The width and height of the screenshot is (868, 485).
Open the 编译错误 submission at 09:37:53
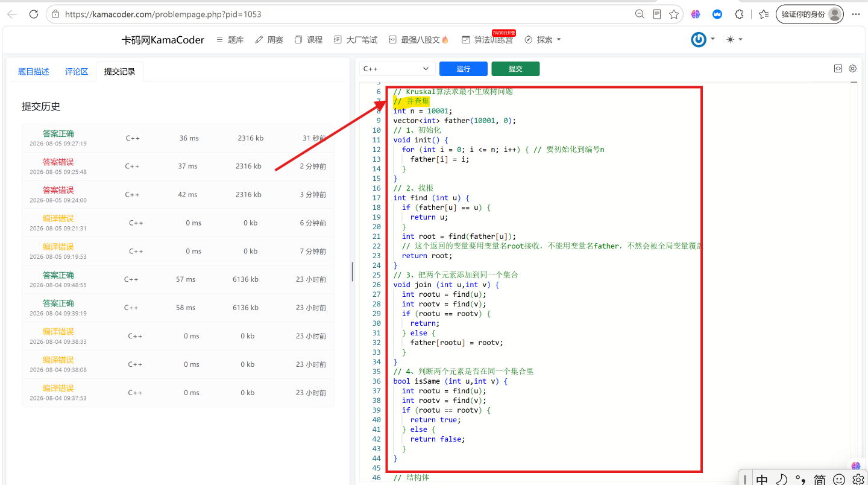pos(178,393)
